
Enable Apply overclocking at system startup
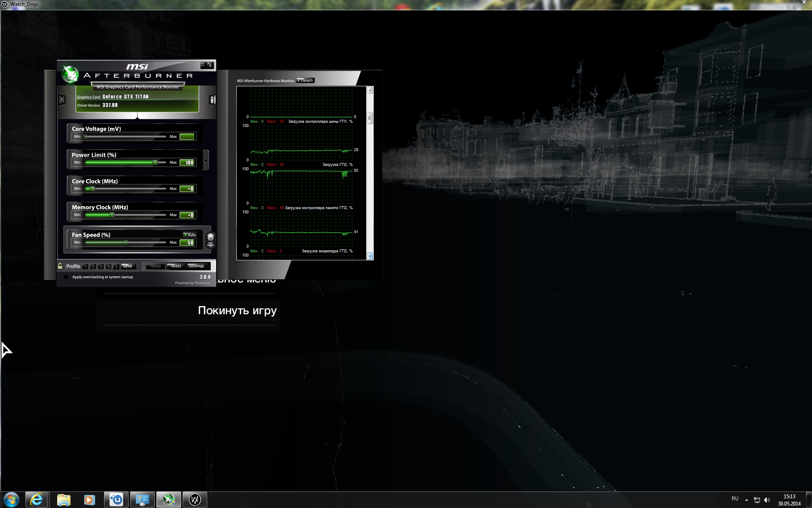click(x=66, y=277)
